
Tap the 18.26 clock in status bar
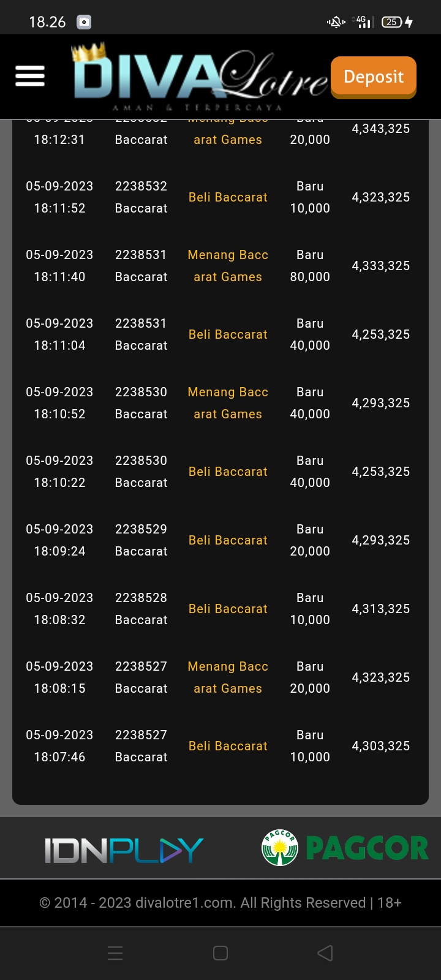point(47,22)
